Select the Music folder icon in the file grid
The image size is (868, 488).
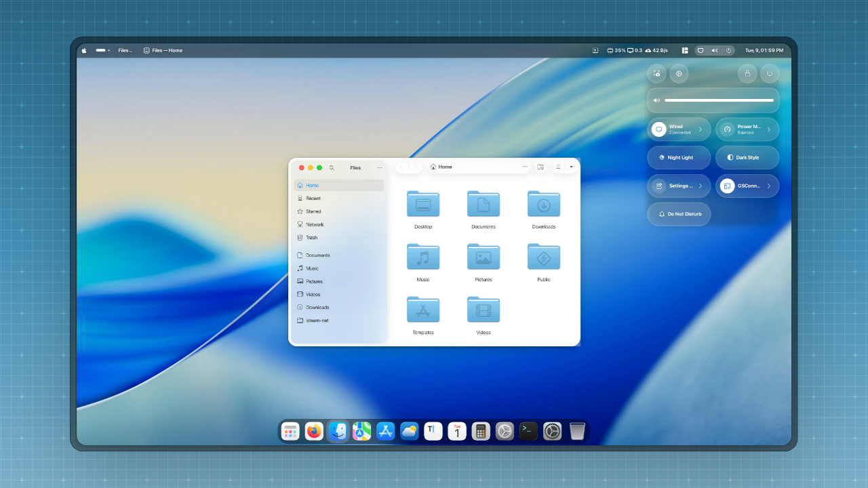[x=423, y=257]
